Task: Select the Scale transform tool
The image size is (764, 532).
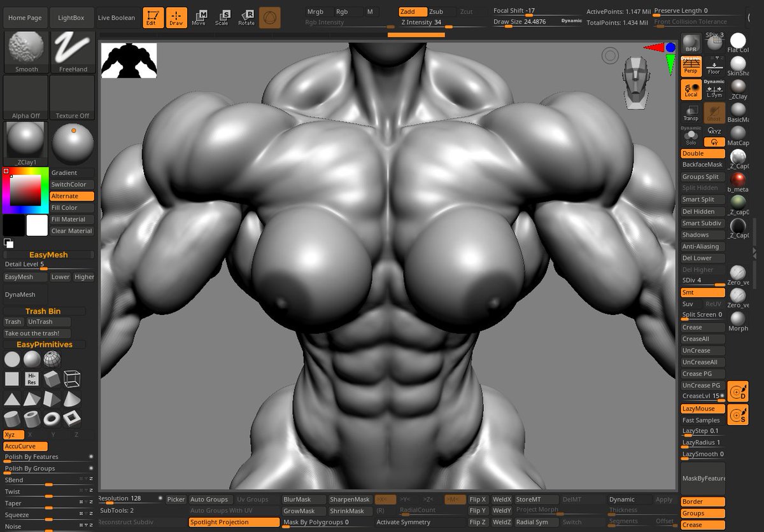Action: click(222, 18)
